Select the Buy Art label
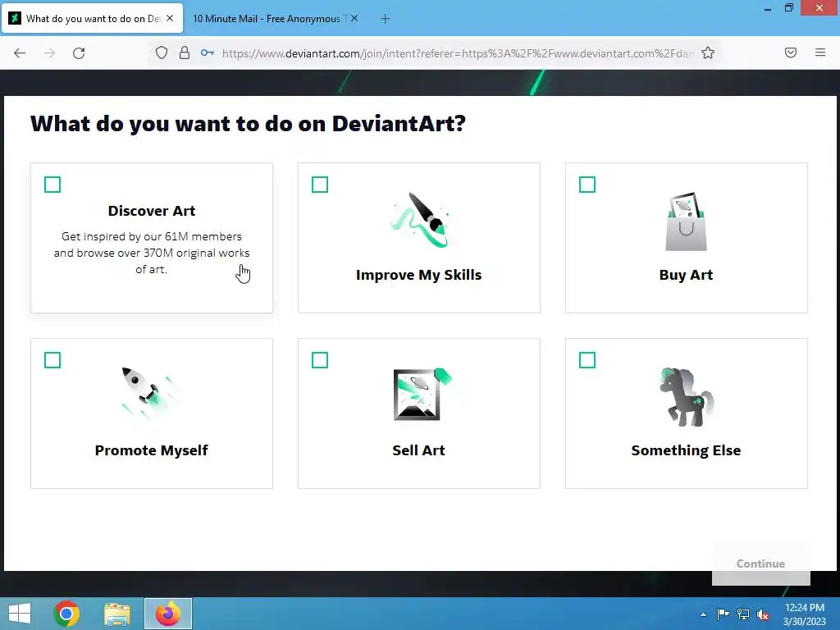Screen dimensions: 840x630 687,275
